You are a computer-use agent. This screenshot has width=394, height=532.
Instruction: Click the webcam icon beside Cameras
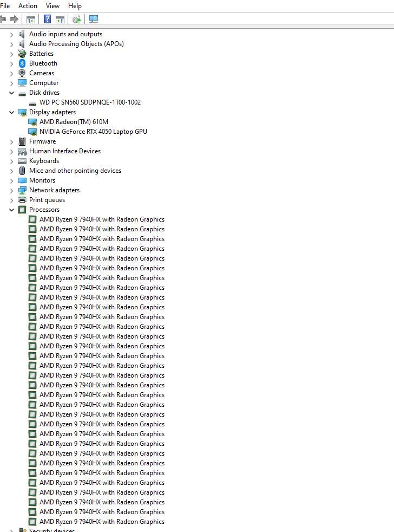tap(22, 73)
